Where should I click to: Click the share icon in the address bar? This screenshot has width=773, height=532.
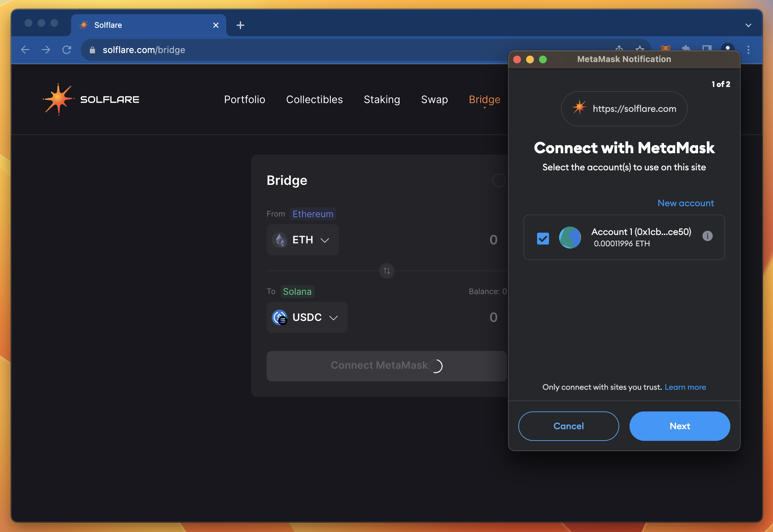coord(619,48)
